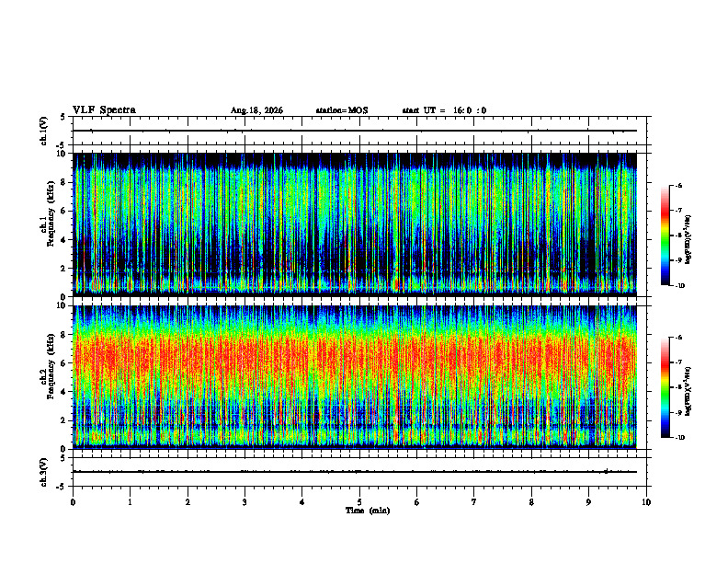This screenshot has width=728, height=563.
Task: Click time axis tick label "3"
Action: pos(245,502)
